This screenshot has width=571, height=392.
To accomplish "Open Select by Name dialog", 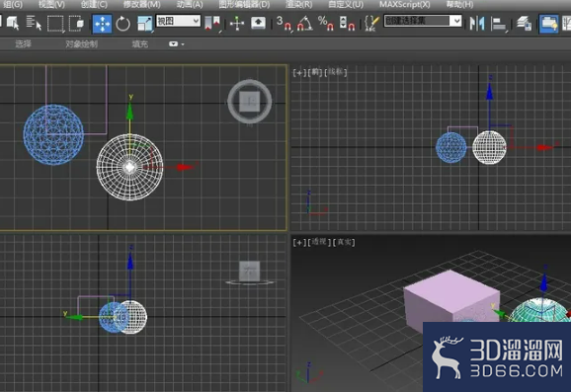I will point(34,24).
